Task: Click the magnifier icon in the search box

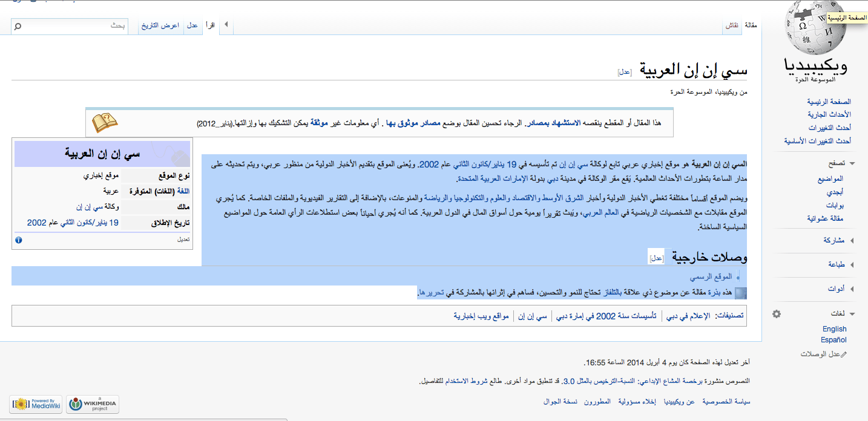Action: (x=18, y=27)
